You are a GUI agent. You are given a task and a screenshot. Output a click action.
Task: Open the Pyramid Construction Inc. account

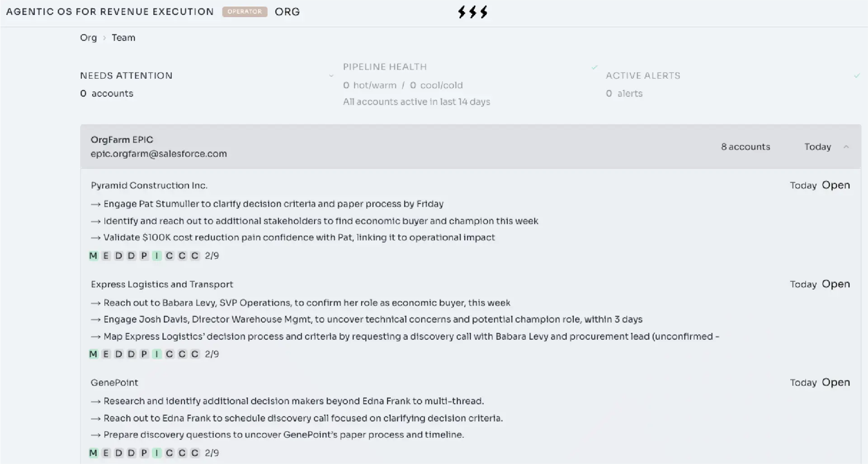(x=835, y=185)
